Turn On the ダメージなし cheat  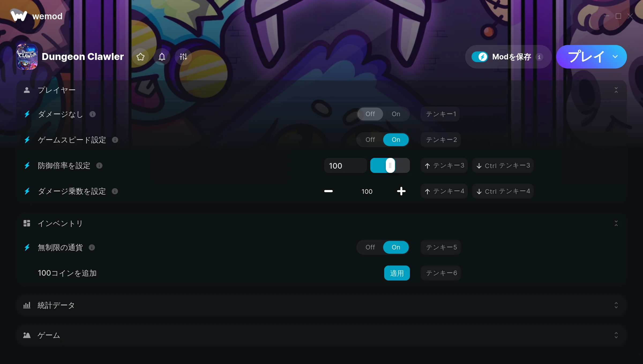click(x=396, y=114)
